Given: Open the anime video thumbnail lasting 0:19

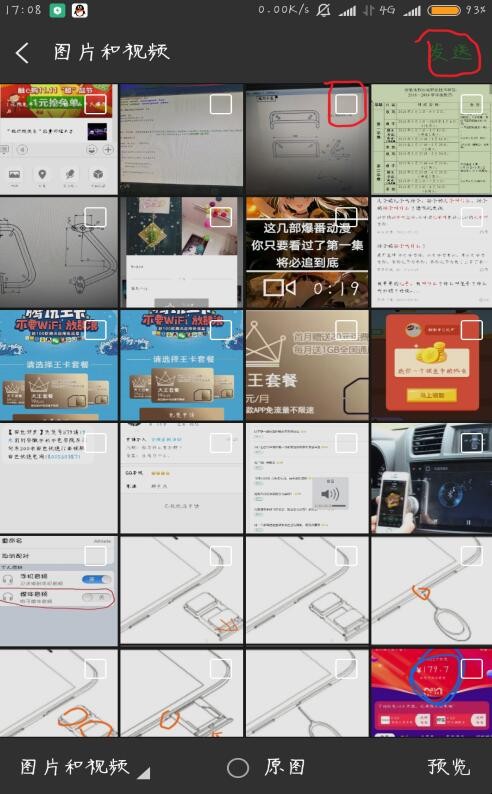Looking at the screenshot, I should pyautogui.click(x=307, y=252).
